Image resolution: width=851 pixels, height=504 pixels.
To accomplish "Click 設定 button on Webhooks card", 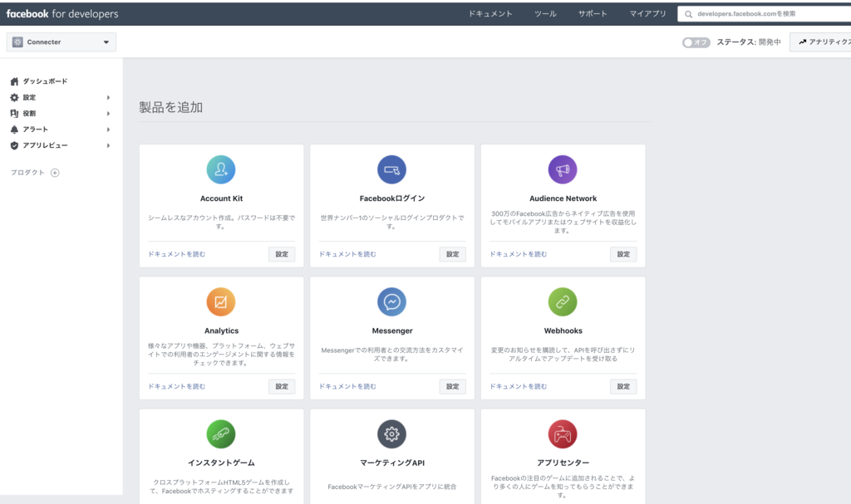I will (623, 386).
